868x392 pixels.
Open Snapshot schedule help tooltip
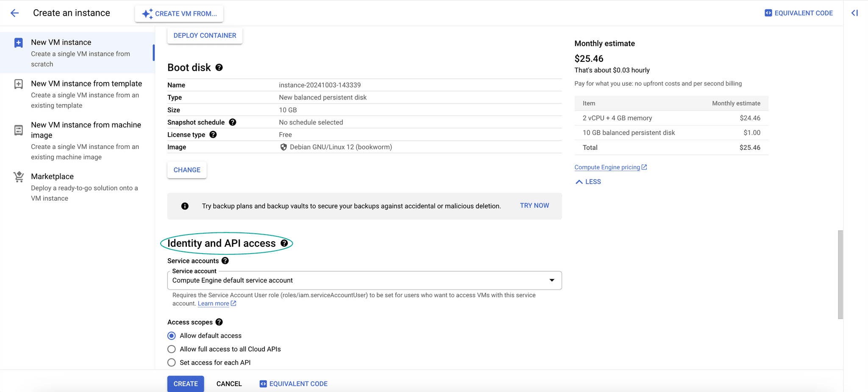233,122
